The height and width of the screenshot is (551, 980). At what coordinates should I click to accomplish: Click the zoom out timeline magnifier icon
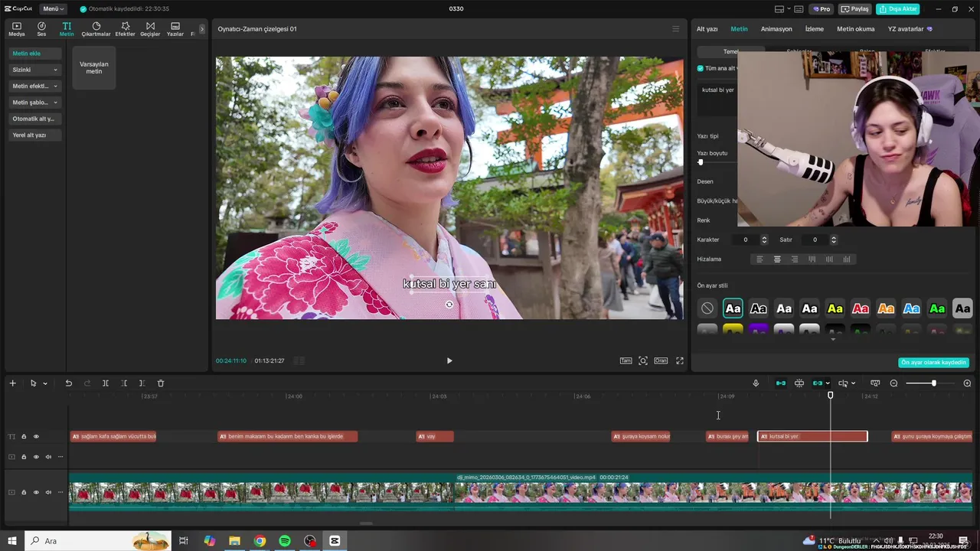893,383
